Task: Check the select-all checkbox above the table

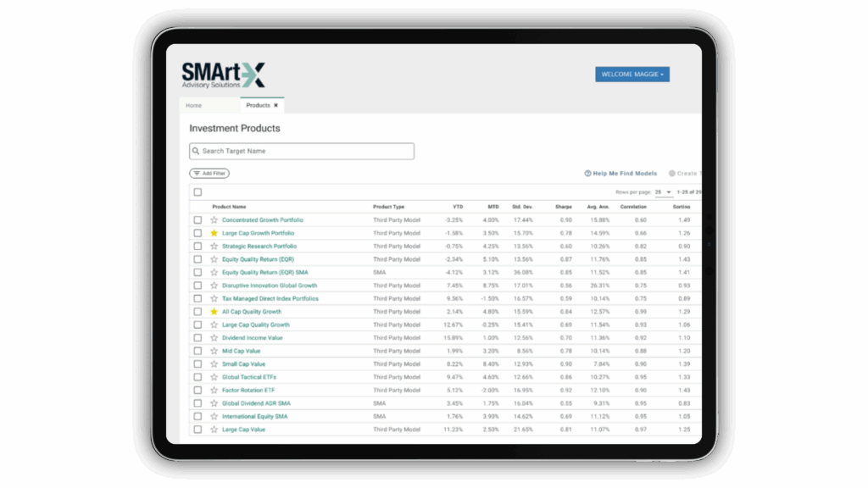Action: (198, 191)
